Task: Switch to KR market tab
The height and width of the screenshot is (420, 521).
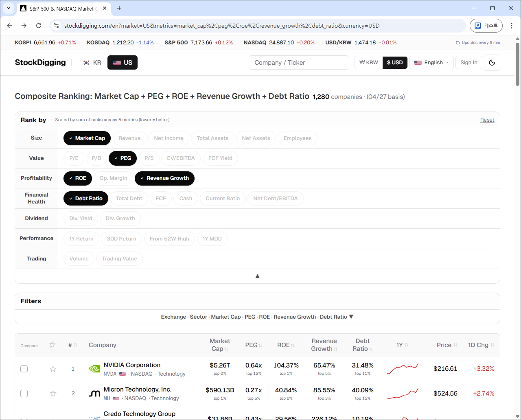Action: [92, 63]
